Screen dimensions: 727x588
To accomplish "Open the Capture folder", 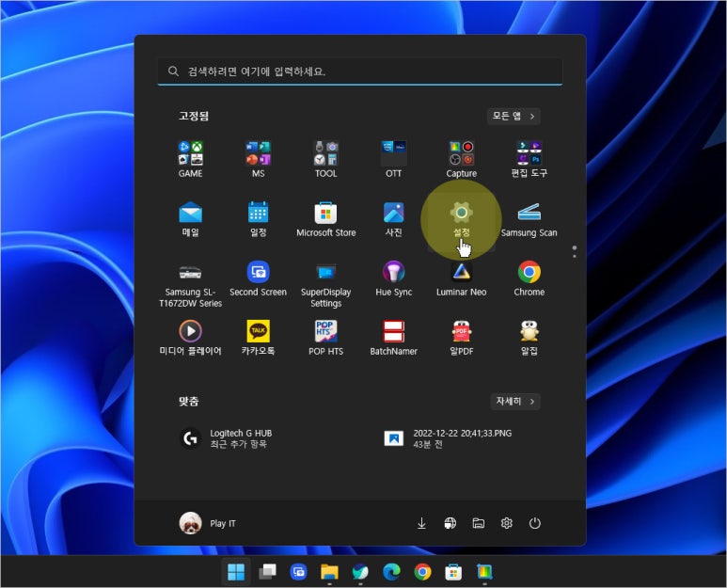I will [x=462, y=159].
